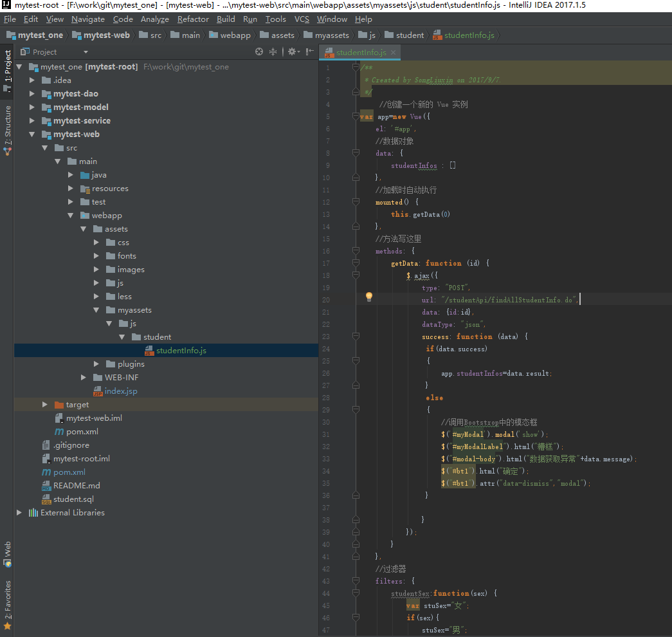Image resolution: width=672 pixels, height=637 pixels.
Task: Click the Favorites tool window button
Action: (x=7, y=598)
